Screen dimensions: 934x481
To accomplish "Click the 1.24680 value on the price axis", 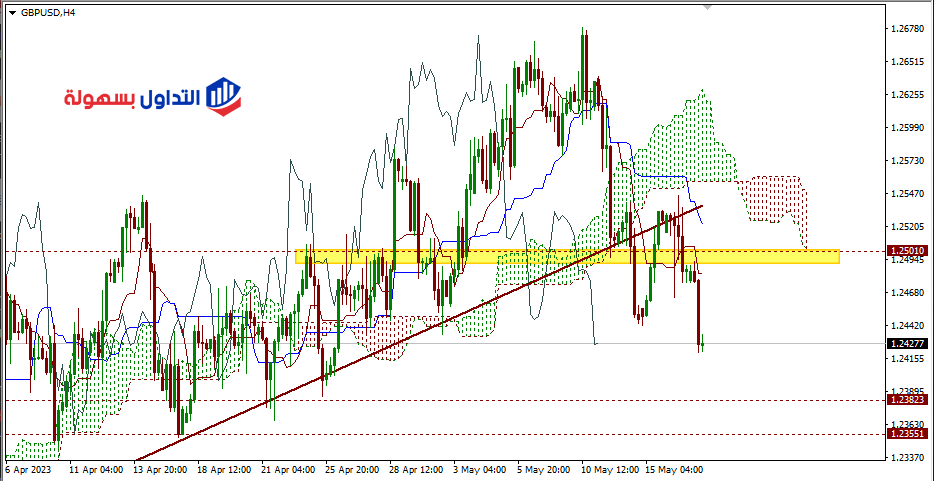I will point(905,292).
